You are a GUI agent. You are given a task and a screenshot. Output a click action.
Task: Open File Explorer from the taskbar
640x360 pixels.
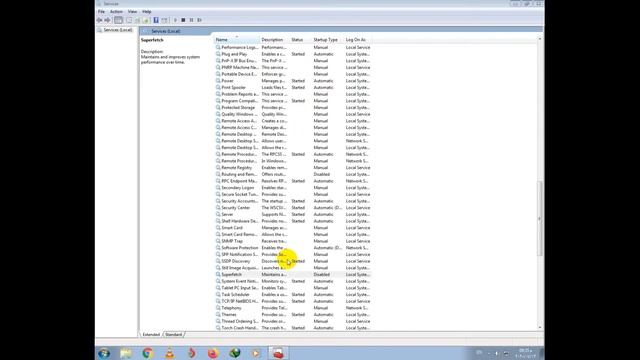click(126, 353)
